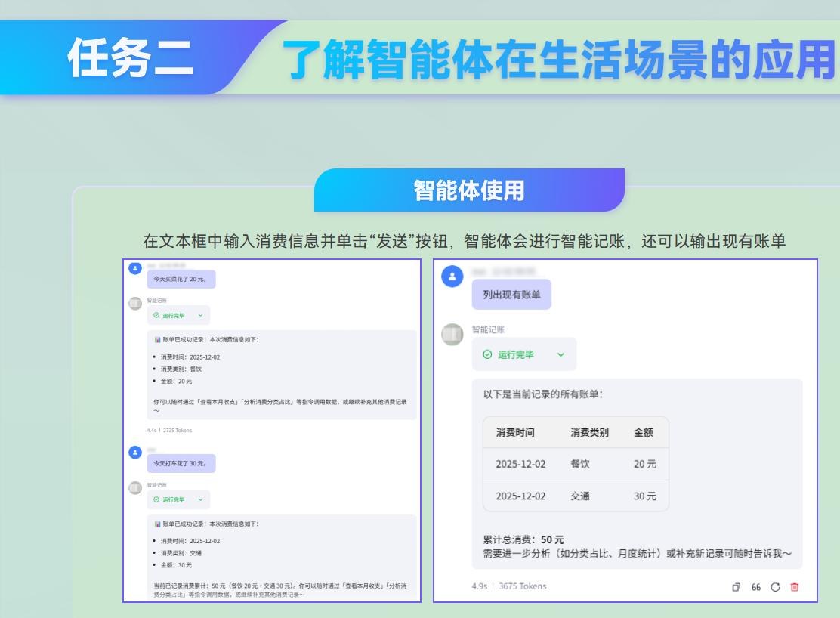The width and height of the screenshot is (840, 618).
Task: Click the 金额 column header
Action: tap(644, 433)
